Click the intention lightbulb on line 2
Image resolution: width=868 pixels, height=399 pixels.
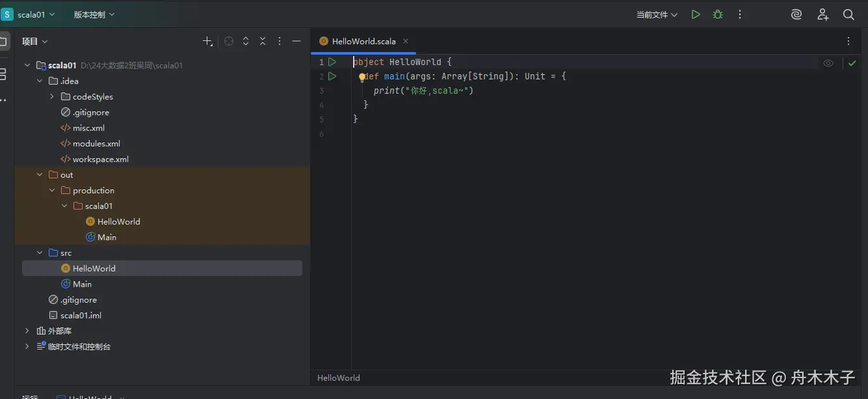362,77
